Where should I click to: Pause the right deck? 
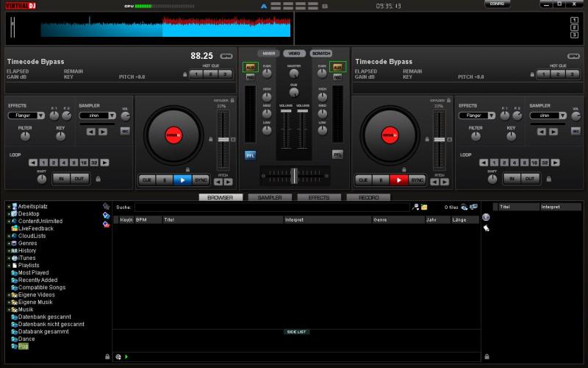381,180
